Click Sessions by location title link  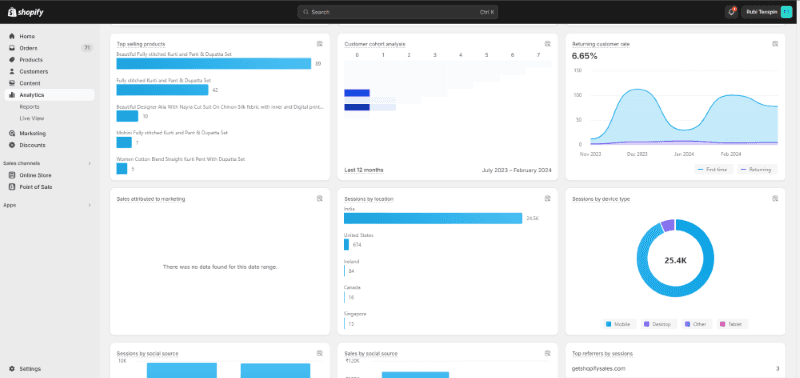369,199
